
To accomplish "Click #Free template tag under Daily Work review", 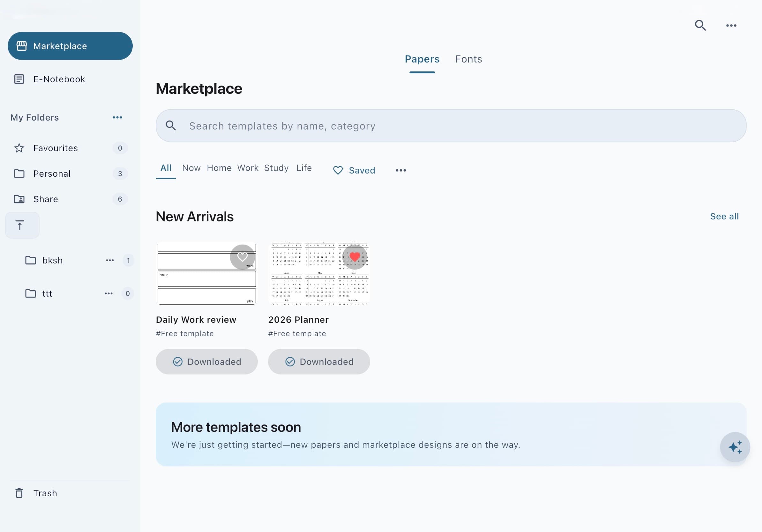I will (x=184, y=334).
